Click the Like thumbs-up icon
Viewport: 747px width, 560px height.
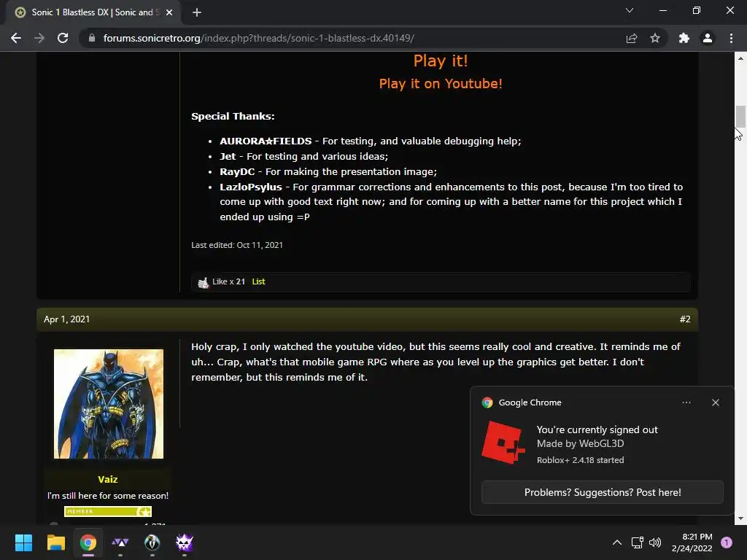click(x=204, y=282)
